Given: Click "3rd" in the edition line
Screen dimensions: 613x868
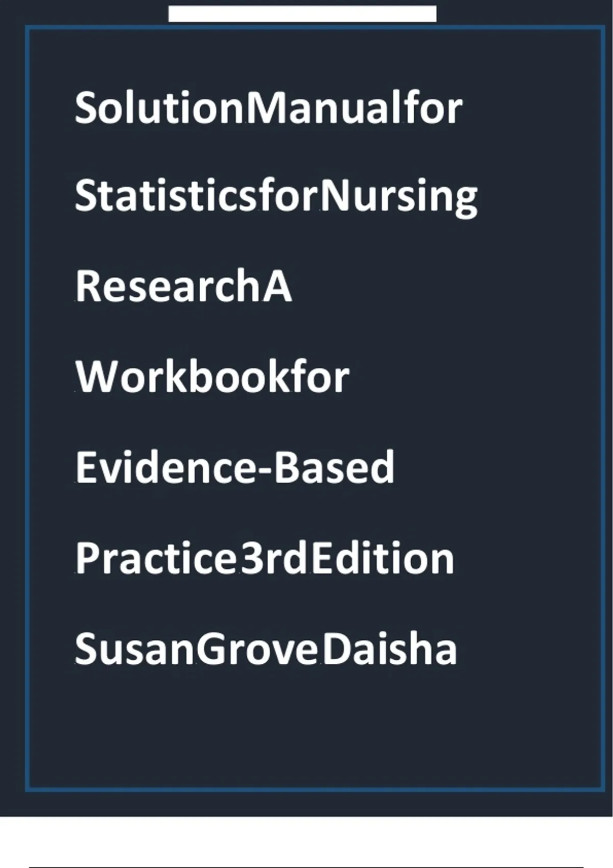Looking at the screenshot, I should pyautogui.click(x=274, y=558).
